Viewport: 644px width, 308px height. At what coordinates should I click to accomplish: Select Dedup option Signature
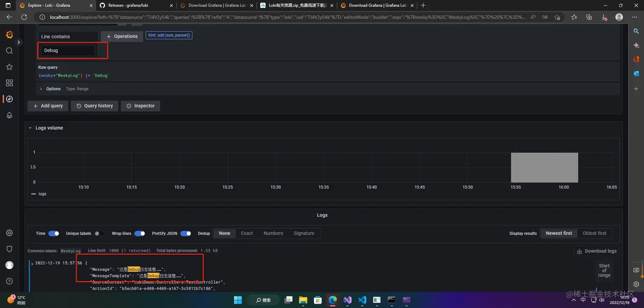click(304, 234)
